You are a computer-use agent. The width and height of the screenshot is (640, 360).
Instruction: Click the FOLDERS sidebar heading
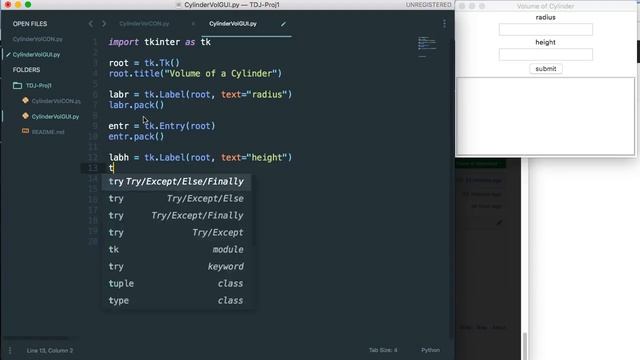pos(26,70)
